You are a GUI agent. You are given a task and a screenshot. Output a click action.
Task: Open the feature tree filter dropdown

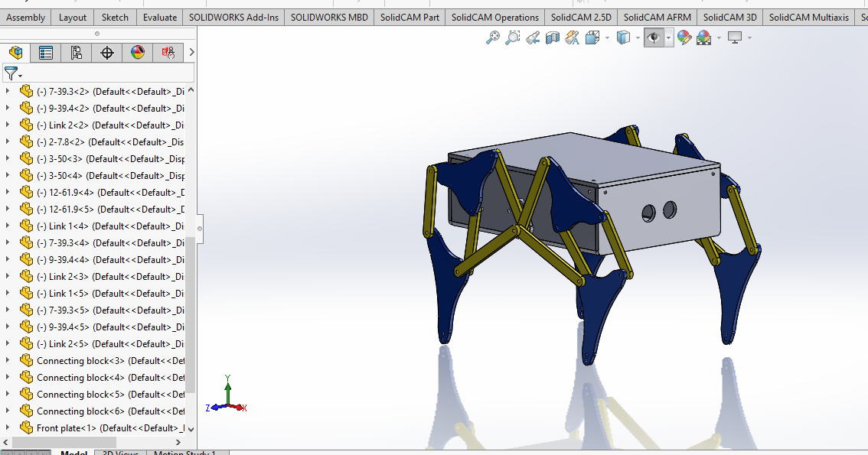point(12,73)
